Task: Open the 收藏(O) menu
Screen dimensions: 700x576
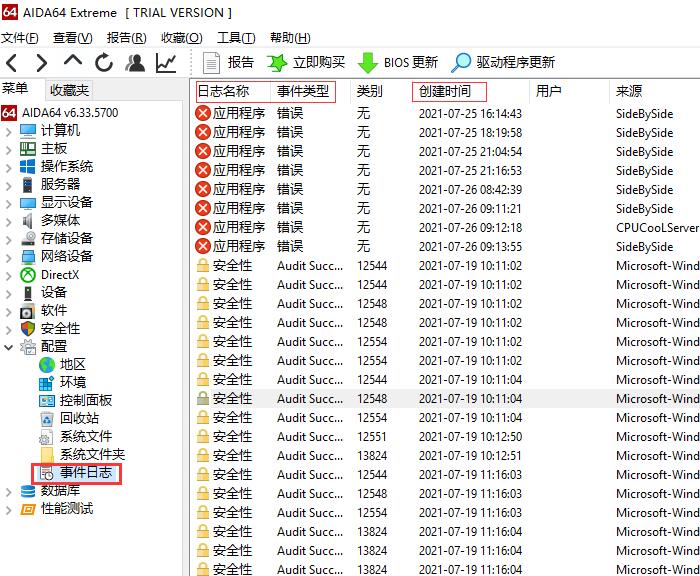Action: 182,38
